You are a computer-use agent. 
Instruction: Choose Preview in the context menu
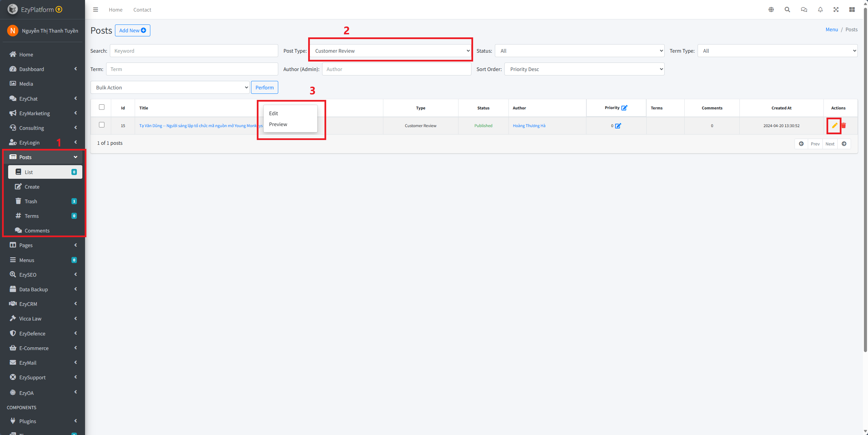tap(290, 124)
